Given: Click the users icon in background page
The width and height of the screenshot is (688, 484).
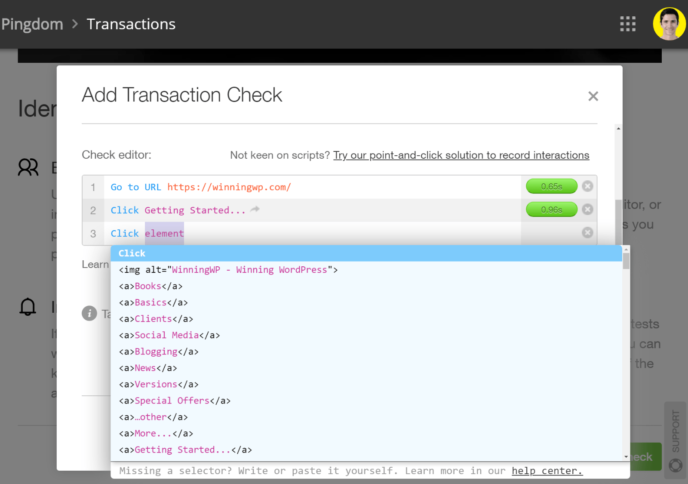Looking at the screenshot, I should (28, 167).
